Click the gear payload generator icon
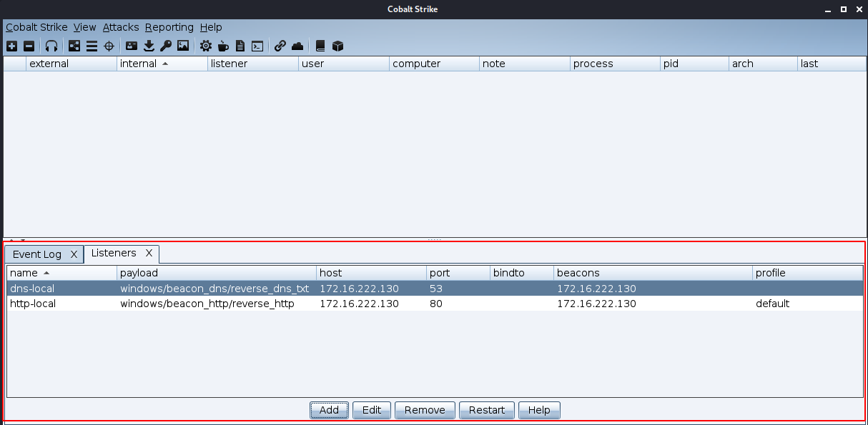The width and height of the screenshot is (868, 425). pos(206,46)
